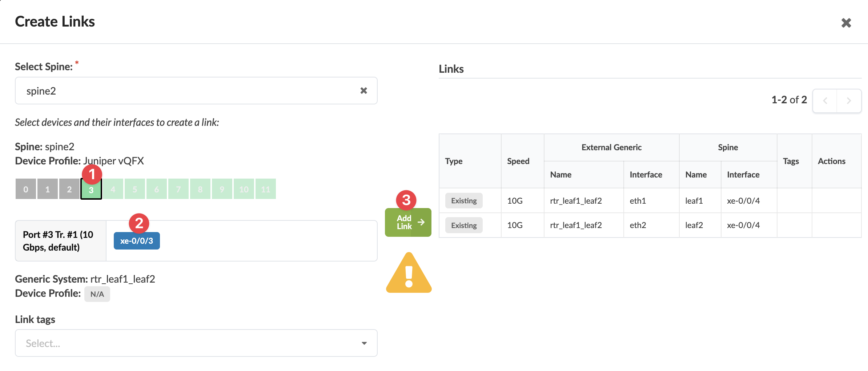The width and height of the screenshot is (868, 371).
Task: Go to previous page of links
Action: click(825, 101)
